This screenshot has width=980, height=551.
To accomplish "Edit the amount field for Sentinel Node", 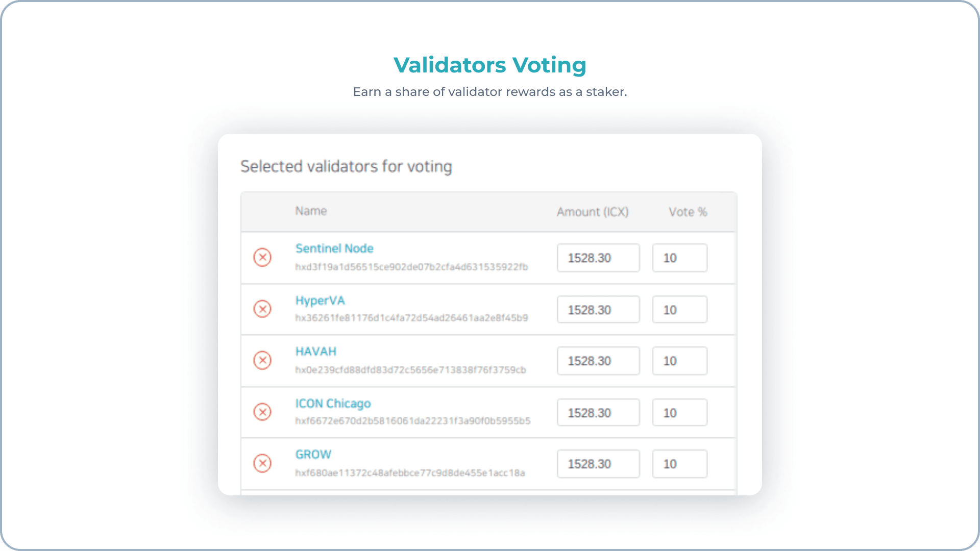I will pyautogui.click(x=598, y=258).
